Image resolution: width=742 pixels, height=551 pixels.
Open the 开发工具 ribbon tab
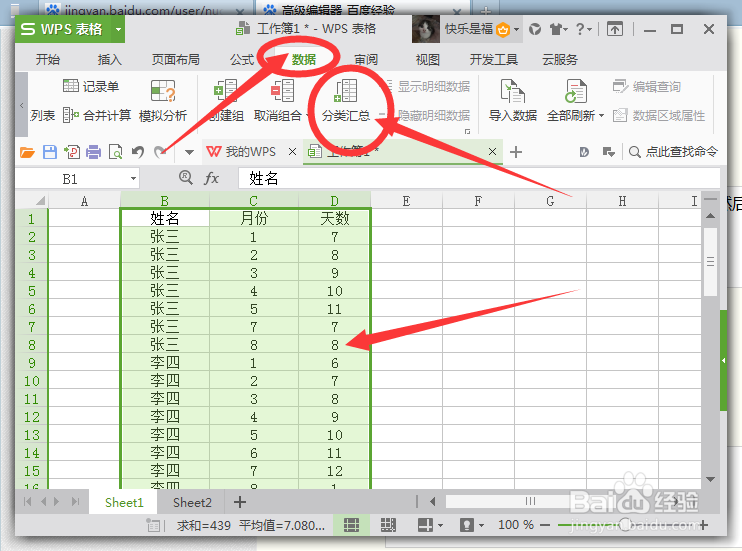(x=494, y=59)
